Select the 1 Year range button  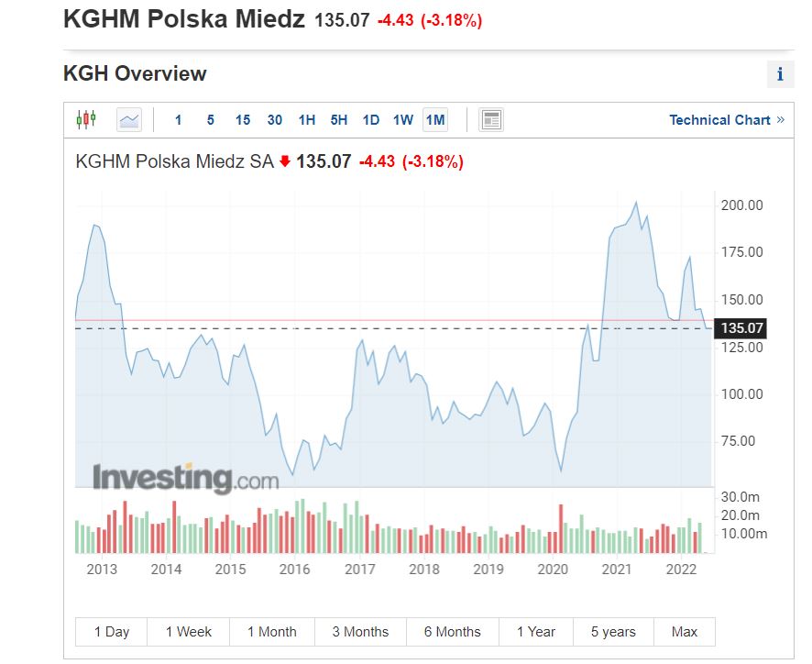[x=536, y=632]
